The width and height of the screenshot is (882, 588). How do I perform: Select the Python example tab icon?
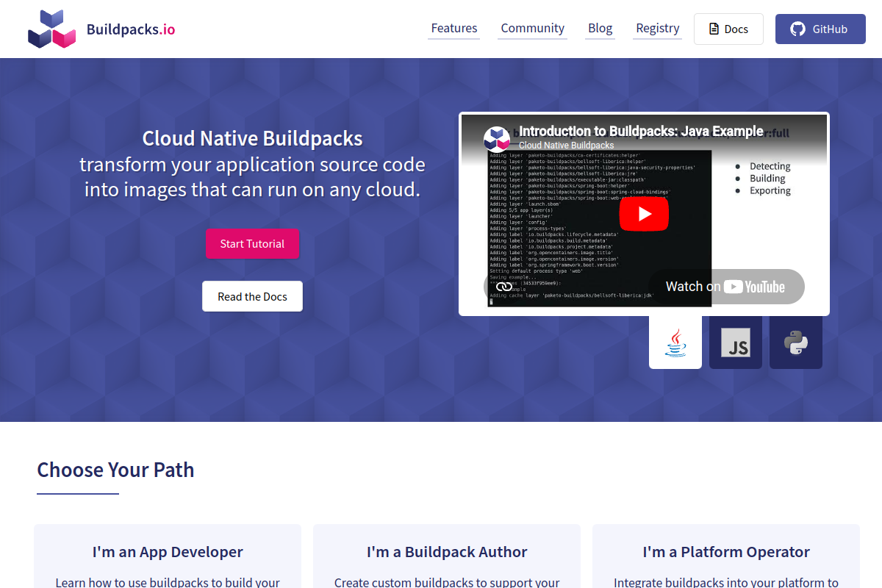796,343
